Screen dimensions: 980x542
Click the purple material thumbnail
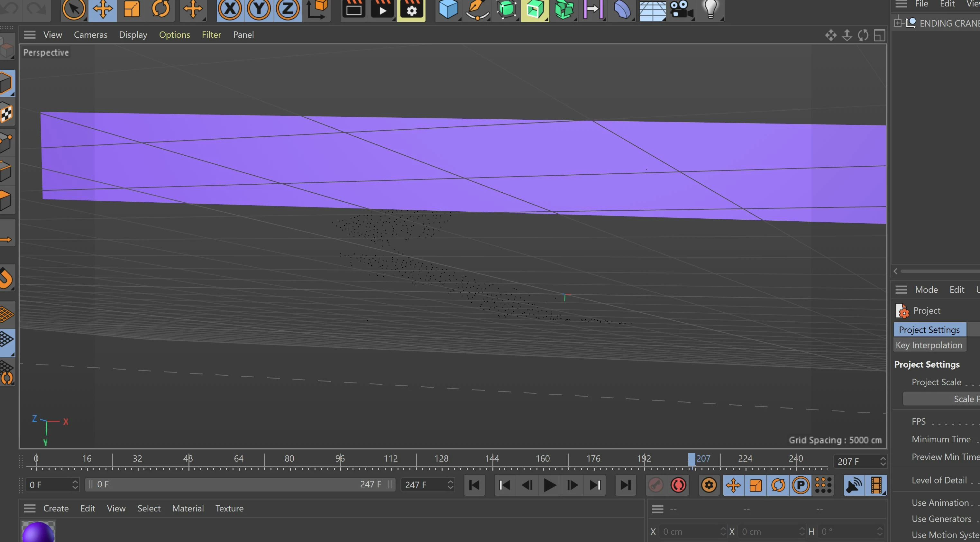coord(38,532)
